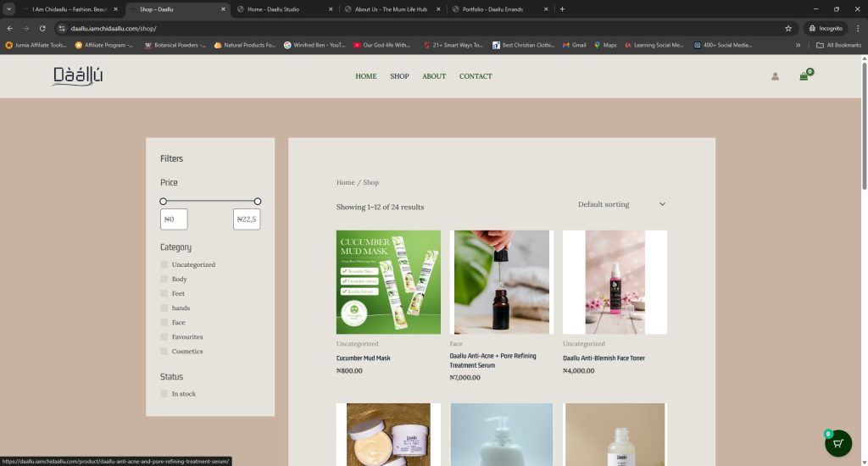This screenshot has height=466, width=868.
Task: Open 400+ Social Media bookmark
Action: click(x=723, y=46)
